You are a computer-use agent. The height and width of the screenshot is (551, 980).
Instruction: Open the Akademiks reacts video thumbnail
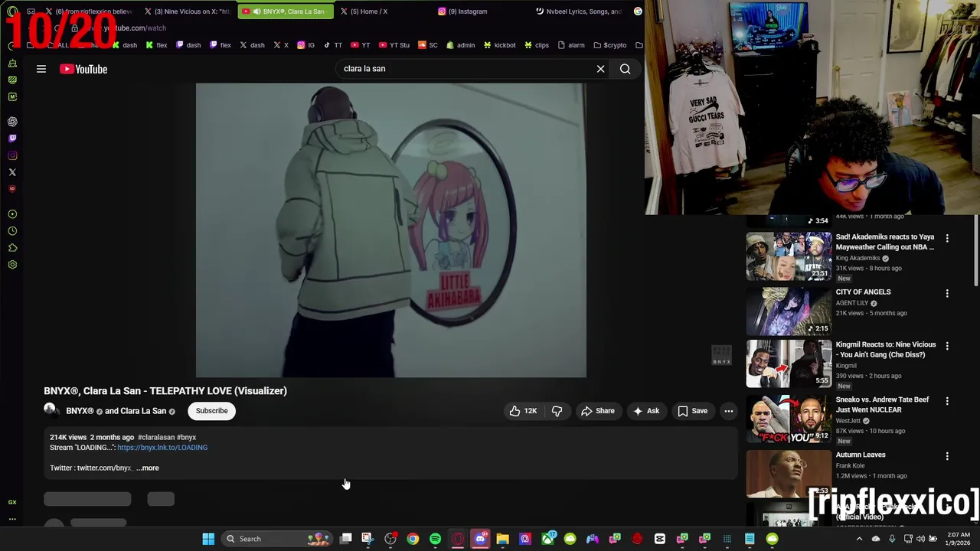[789, 256]
